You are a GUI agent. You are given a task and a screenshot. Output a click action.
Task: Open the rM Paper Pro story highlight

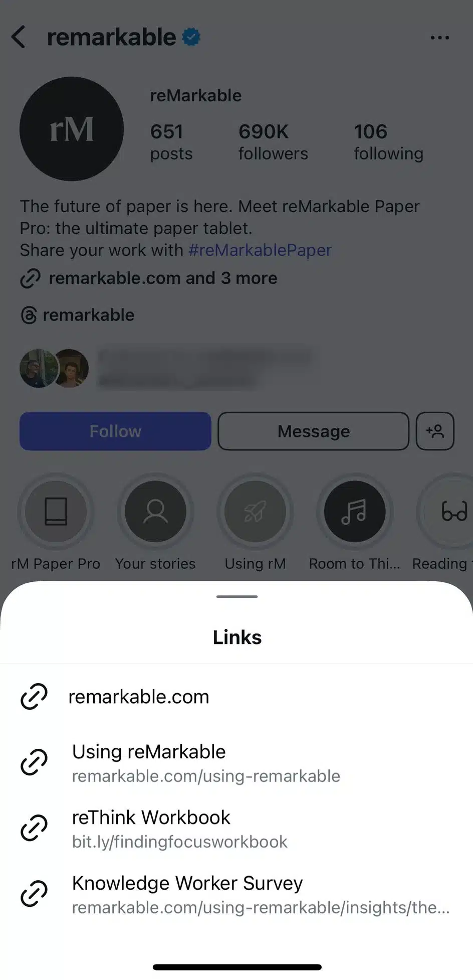pyautogui.click(x=56, y=511)
